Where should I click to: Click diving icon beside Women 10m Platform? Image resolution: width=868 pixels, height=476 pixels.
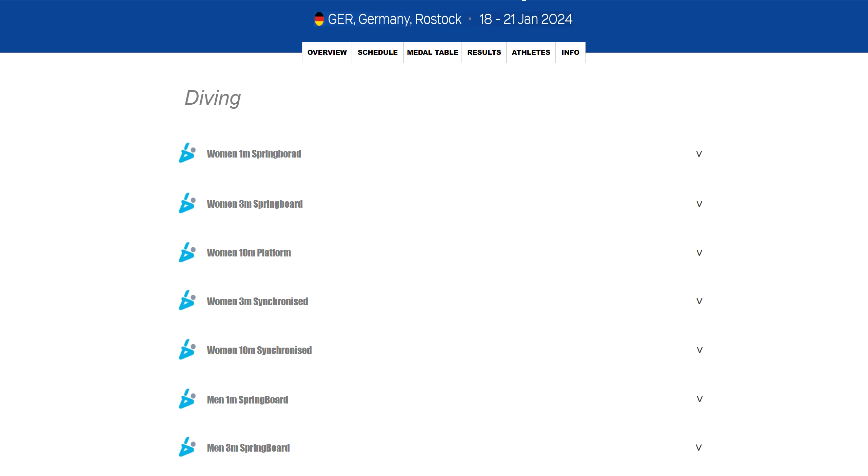point(187,252)
